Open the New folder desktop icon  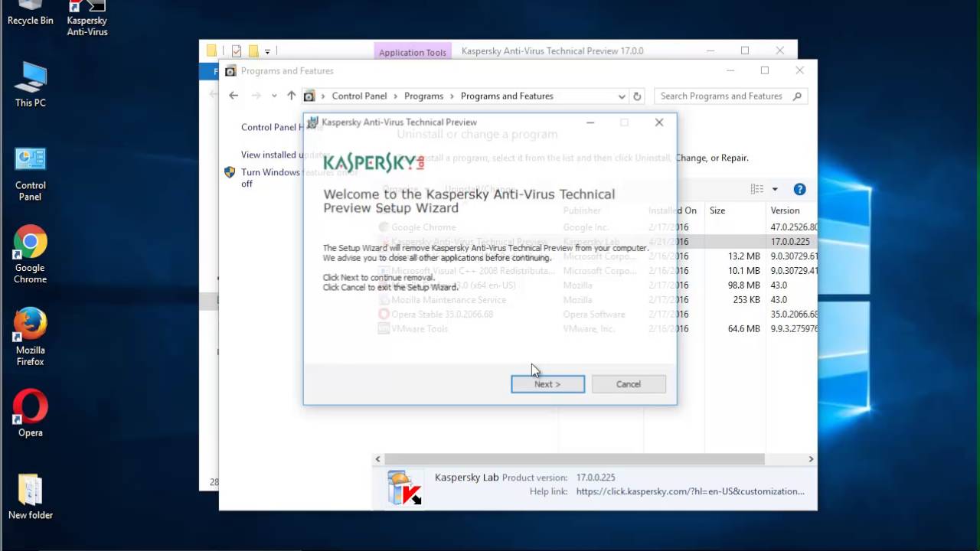coord(31,497)
